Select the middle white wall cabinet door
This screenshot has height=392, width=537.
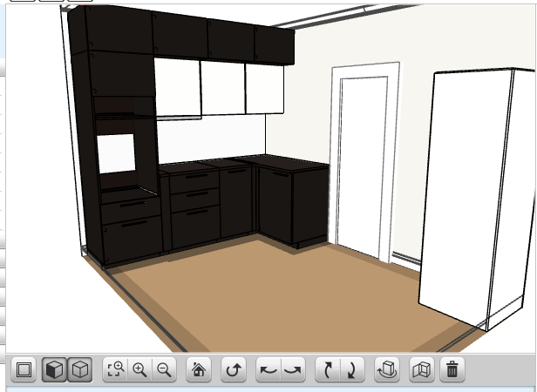222,87
